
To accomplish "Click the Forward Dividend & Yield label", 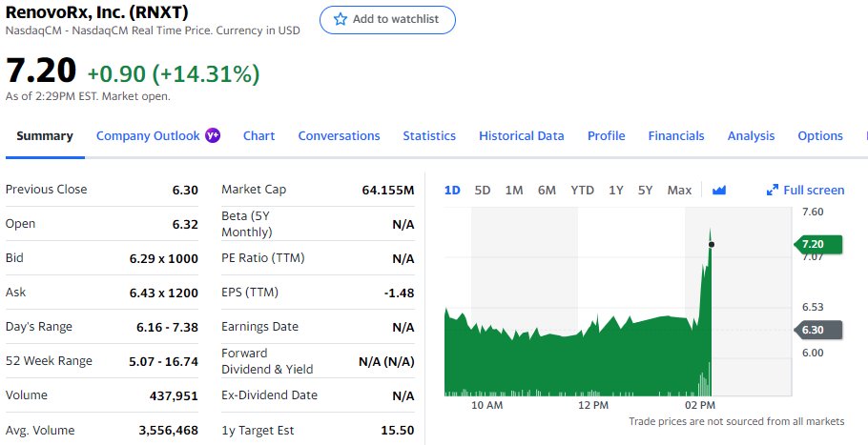I will click(x=267, y=361).
